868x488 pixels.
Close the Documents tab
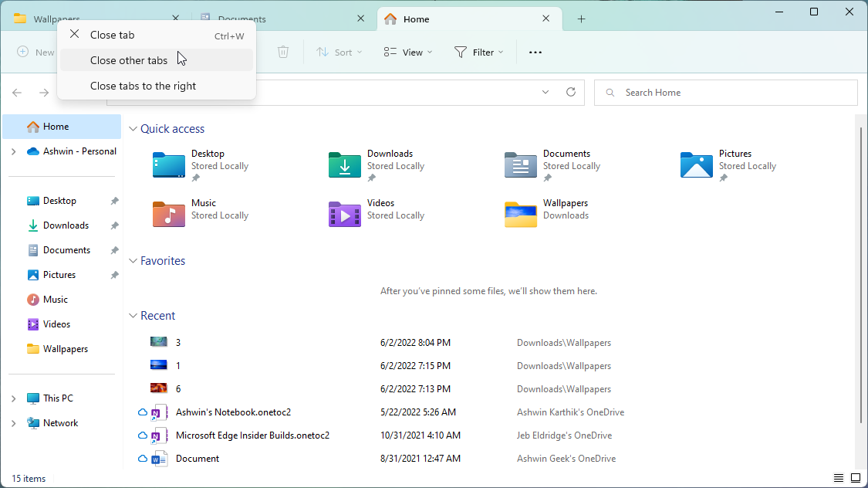pos(360,19)
